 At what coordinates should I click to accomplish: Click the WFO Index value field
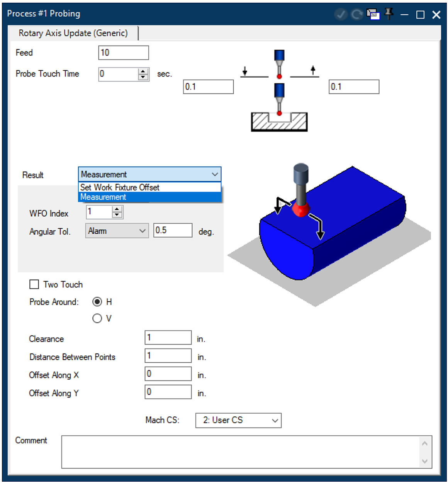pyautogui.click(x=99, y=212)
